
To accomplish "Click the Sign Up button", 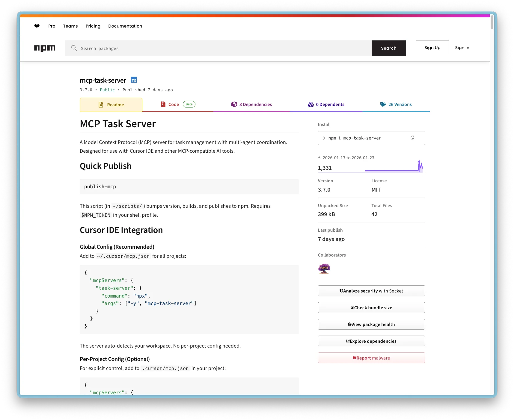I will (x=432, y=48).
